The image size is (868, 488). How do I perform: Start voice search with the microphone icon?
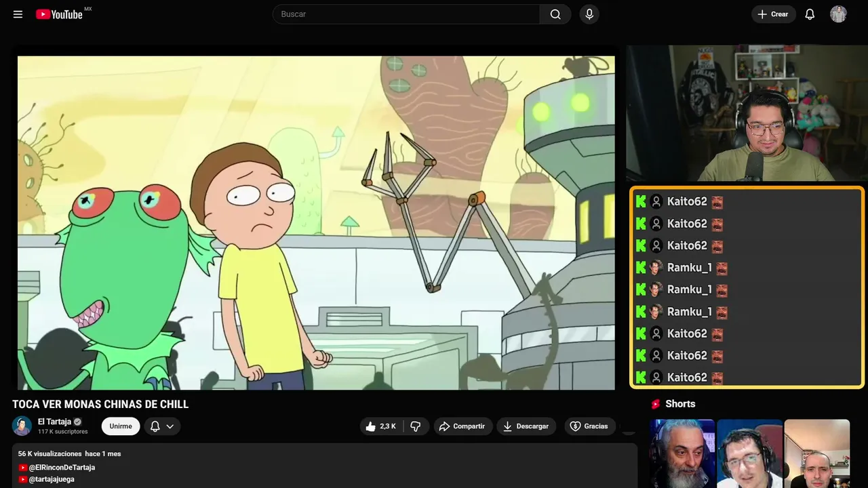coord(589,14)
